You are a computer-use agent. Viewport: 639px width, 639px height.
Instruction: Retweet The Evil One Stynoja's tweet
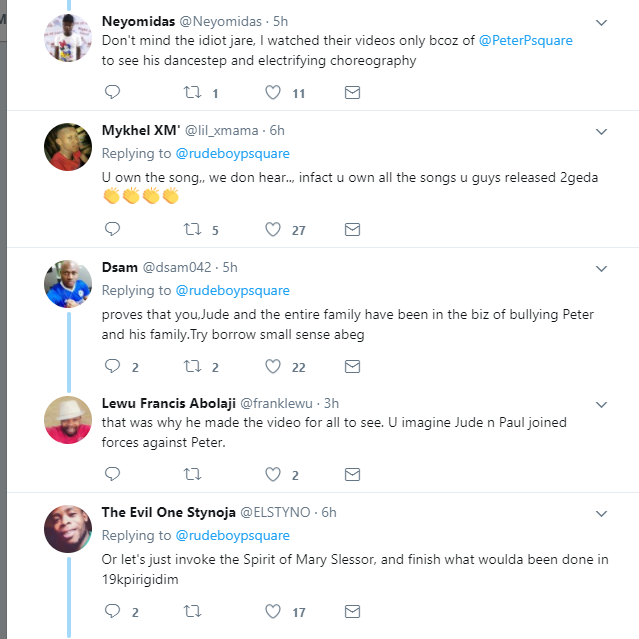[192, 610]
